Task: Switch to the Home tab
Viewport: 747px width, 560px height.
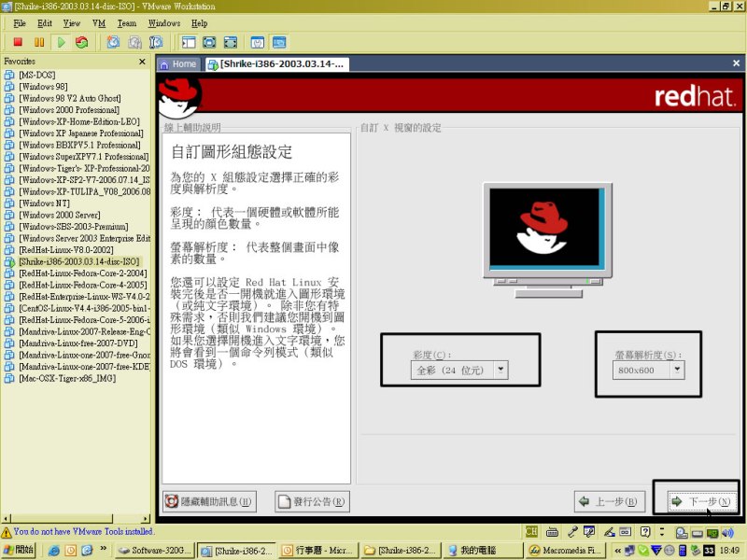Action: [x=178, y=63]
